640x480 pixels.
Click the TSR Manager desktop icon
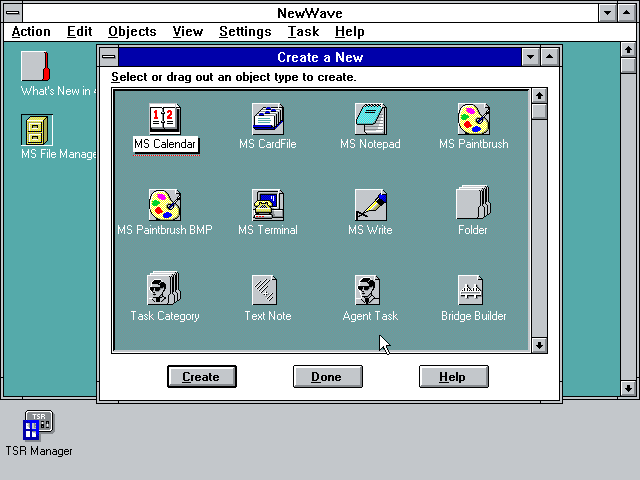coord(39,425)
